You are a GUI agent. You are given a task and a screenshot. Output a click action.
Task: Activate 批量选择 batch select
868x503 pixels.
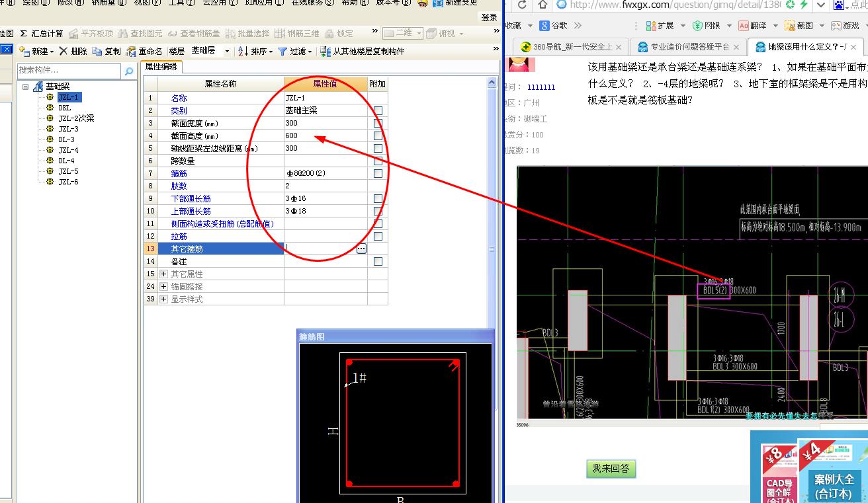click(247, 33)
